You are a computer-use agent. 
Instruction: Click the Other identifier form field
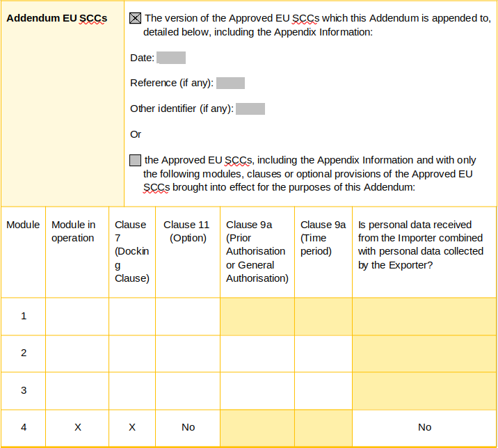(x=250, y=109)
